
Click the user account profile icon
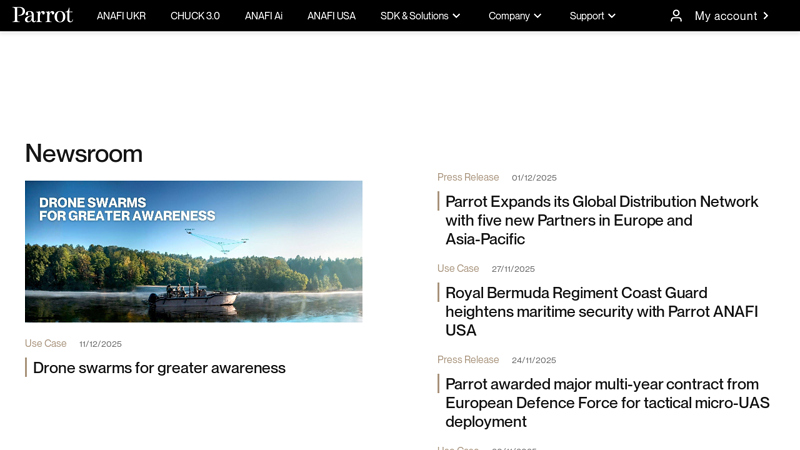coord(676,16)
